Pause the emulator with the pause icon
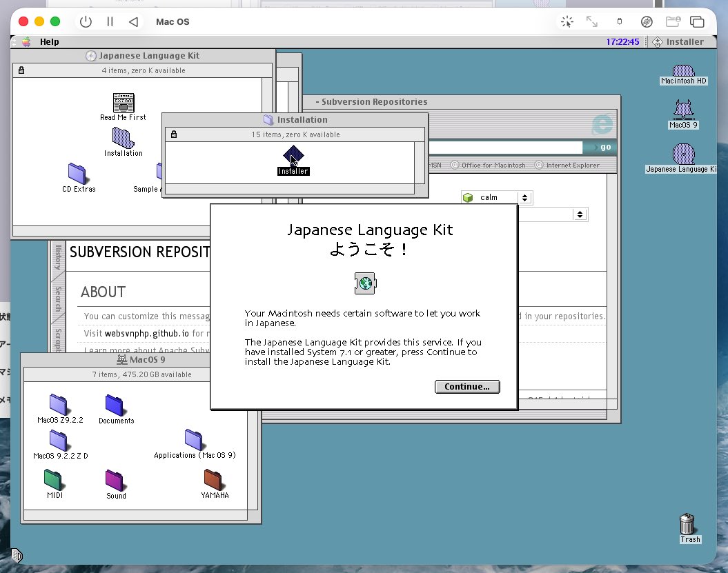 pos(110,22)
